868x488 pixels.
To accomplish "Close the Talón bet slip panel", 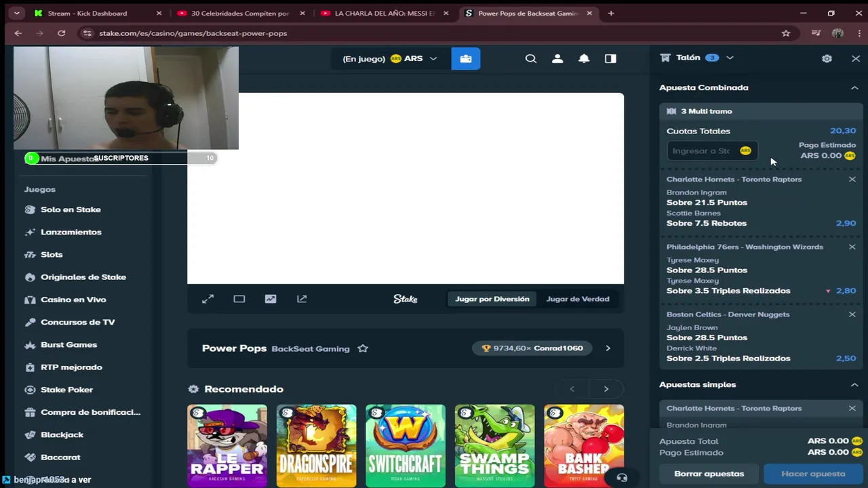I will click(x=856, y=58).
